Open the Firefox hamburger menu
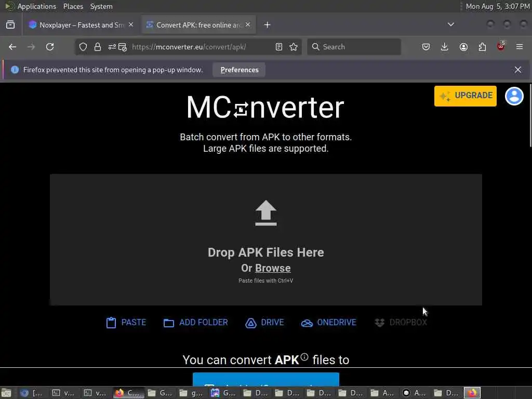This screenshot has height=399, width=532. point(520,47)
